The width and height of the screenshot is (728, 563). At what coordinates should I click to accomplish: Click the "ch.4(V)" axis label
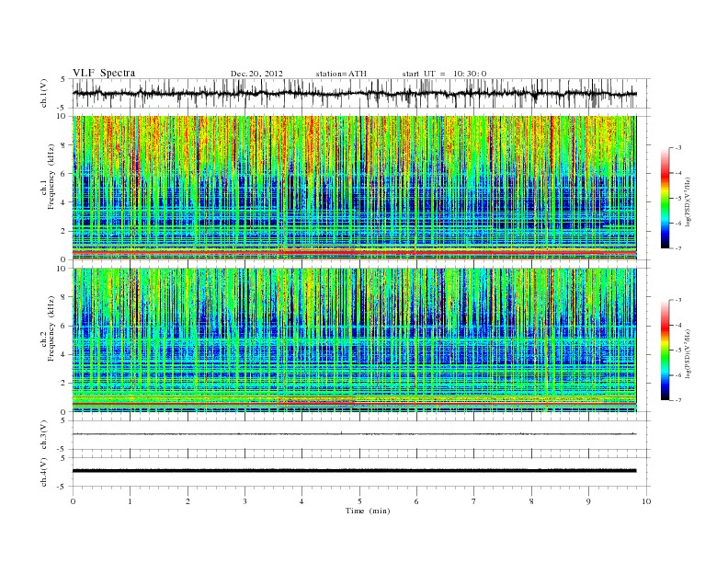pyautogui.click(x=44, y=472)
